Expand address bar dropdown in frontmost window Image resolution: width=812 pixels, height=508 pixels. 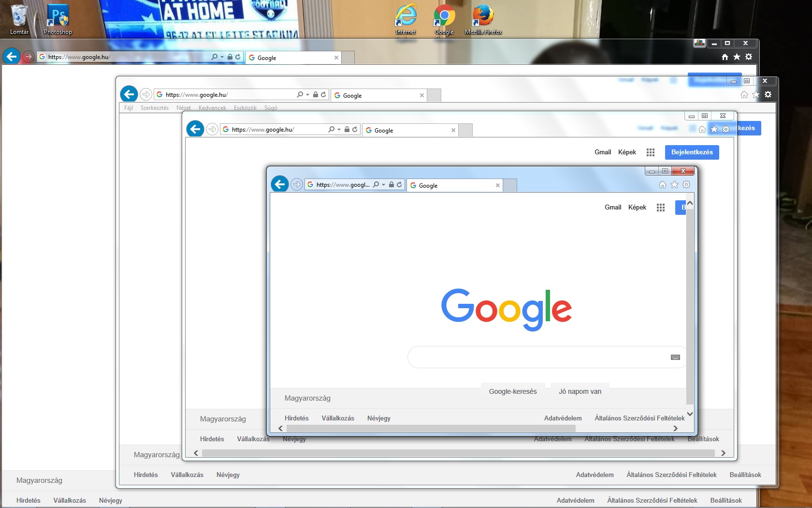pyautogui.click(x=383, y=185)
